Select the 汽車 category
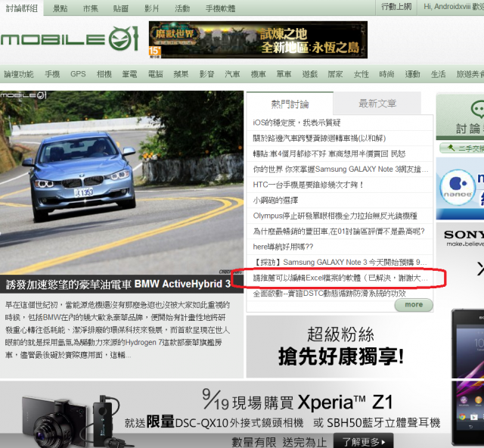This screenshot has width=484, height=448. (232, 74)
